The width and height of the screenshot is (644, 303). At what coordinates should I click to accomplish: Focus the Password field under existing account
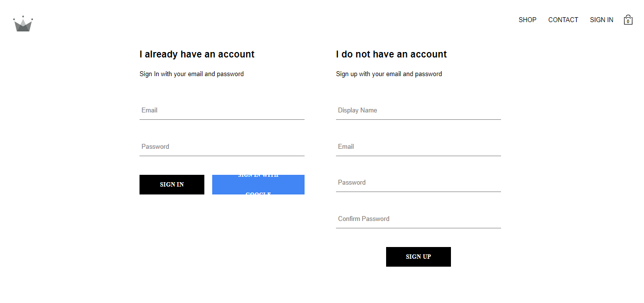pyautogui.click(x=222, y=147)
